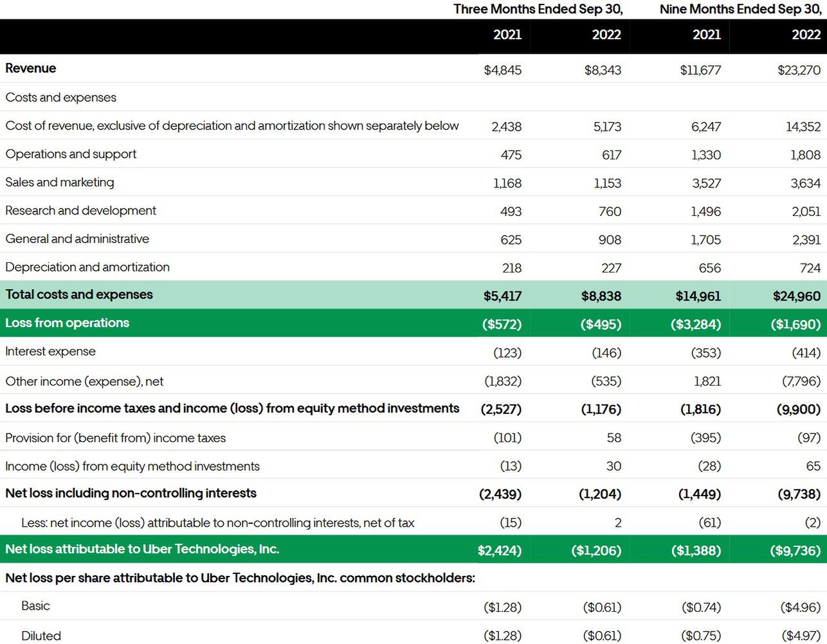Select net loss attributable value ($1,206)
Screen dimensions: 827x644
[596, 551]
